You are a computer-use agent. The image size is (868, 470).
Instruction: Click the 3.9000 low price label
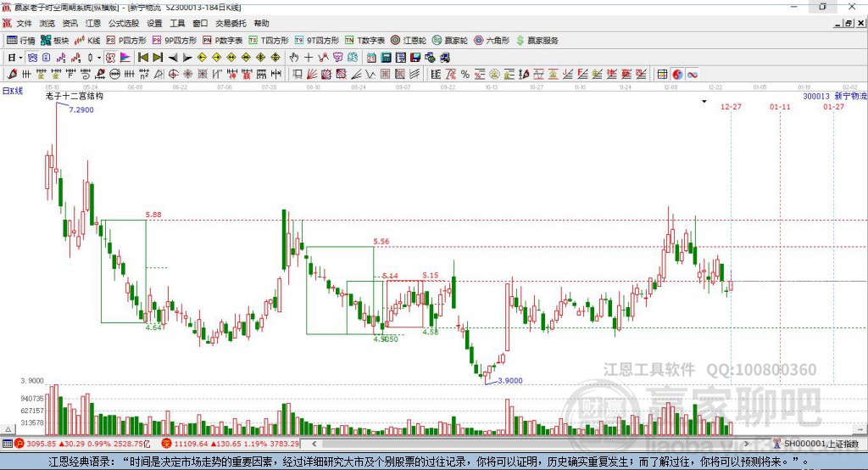[509, 380]
